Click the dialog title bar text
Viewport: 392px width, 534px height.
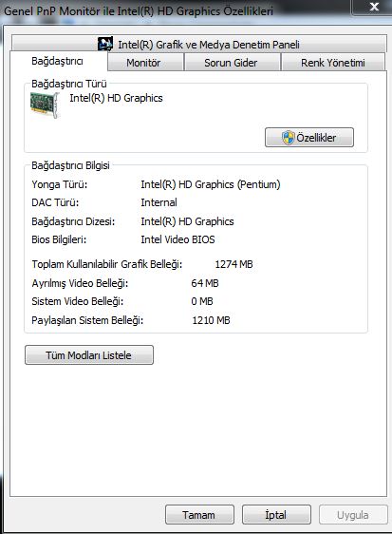pos(139,10)
